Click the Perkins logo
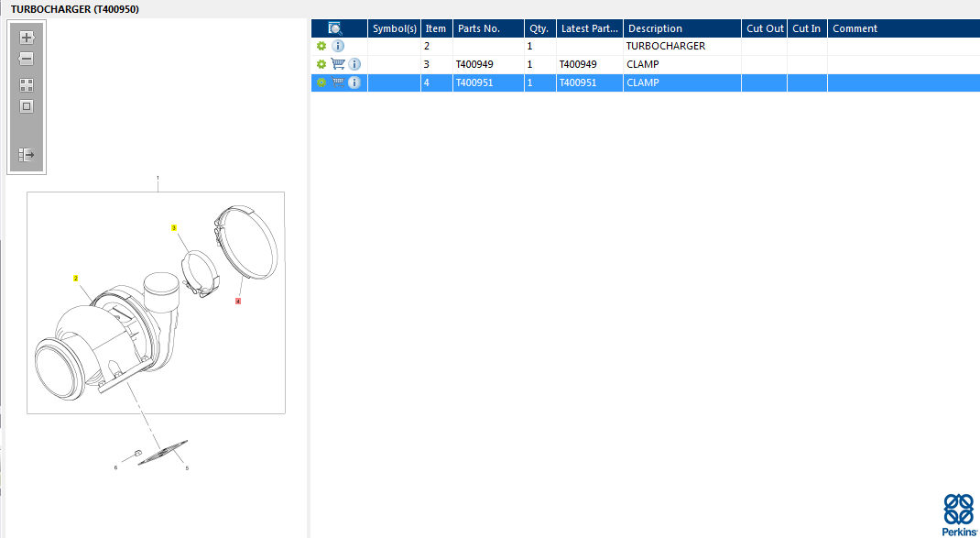The image size is (980, 538). 959,514
